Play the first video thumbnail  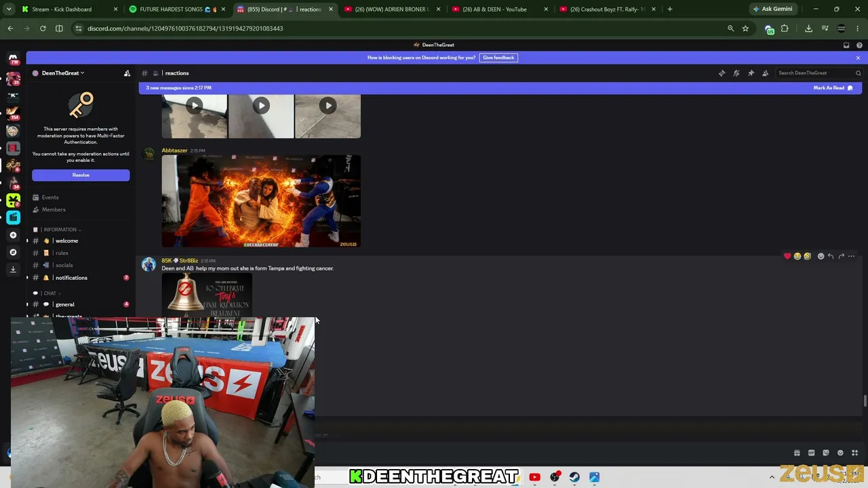[x=195, y=106]
